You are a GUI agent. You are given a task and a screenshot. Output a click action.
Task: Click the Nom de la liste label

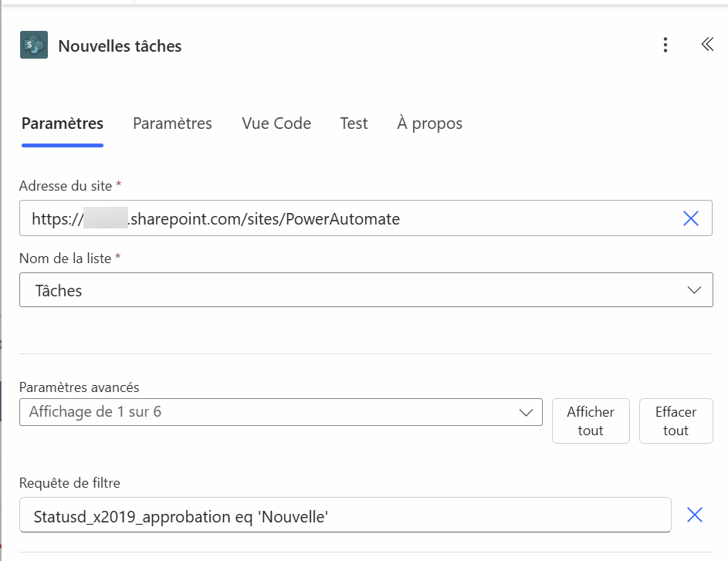click(x=65, y=259)
